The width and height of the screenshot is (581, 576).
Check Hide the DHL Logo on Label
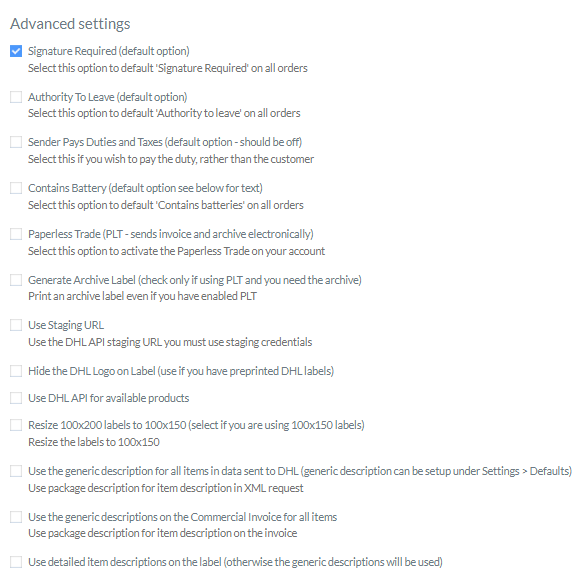[x=16, y=371]
